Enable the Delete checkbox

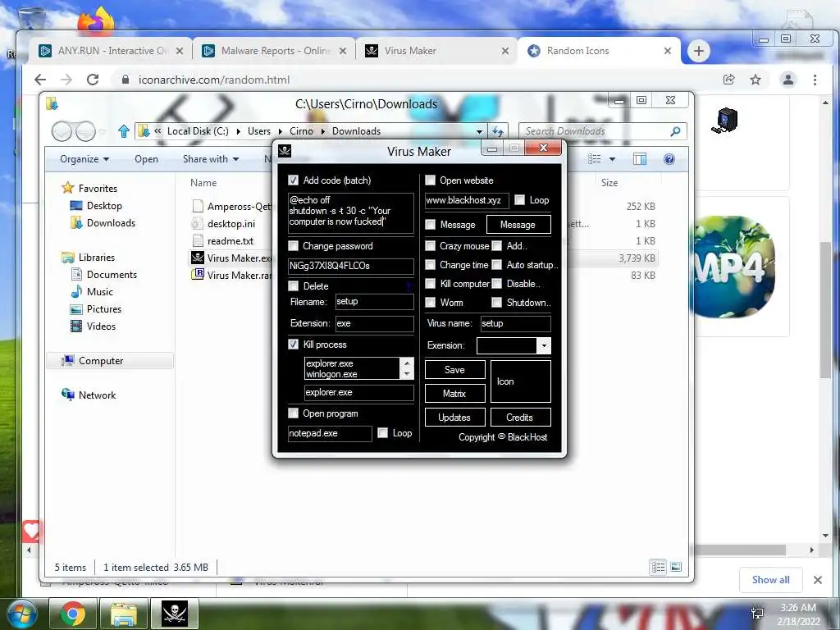(293, 285)
